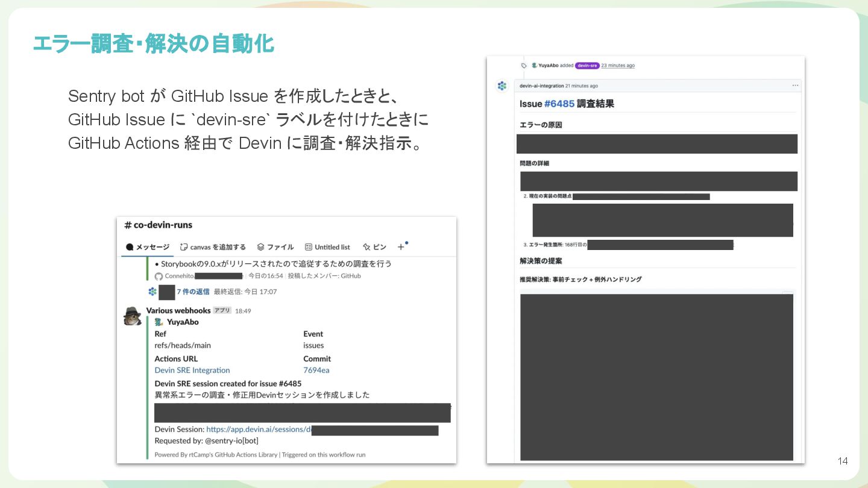Click the Various webhooks squirrel avatar
868x488 pixels.
pos(133,316)
